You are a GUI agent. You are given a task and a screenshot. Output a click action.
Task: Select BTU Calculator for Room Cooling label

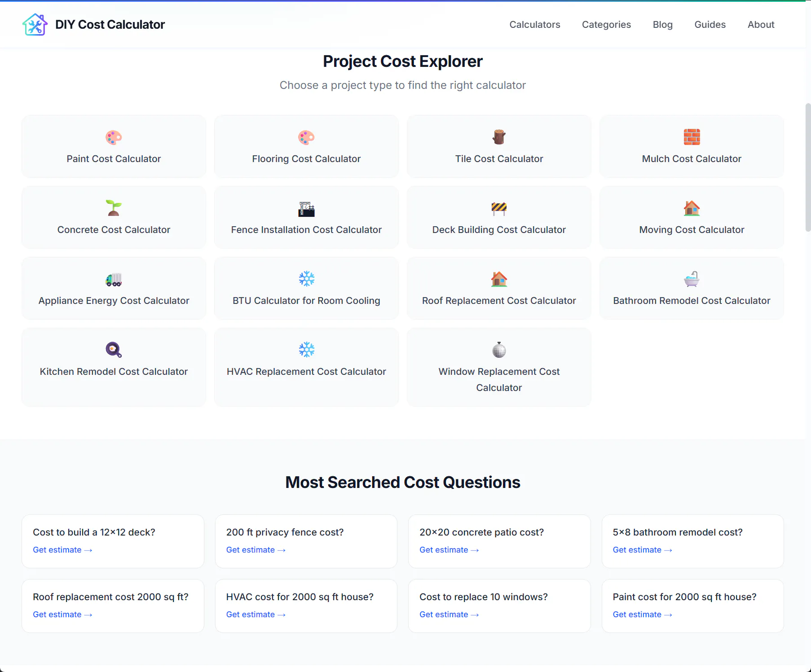pyautogui.click(x=306, y=301)
